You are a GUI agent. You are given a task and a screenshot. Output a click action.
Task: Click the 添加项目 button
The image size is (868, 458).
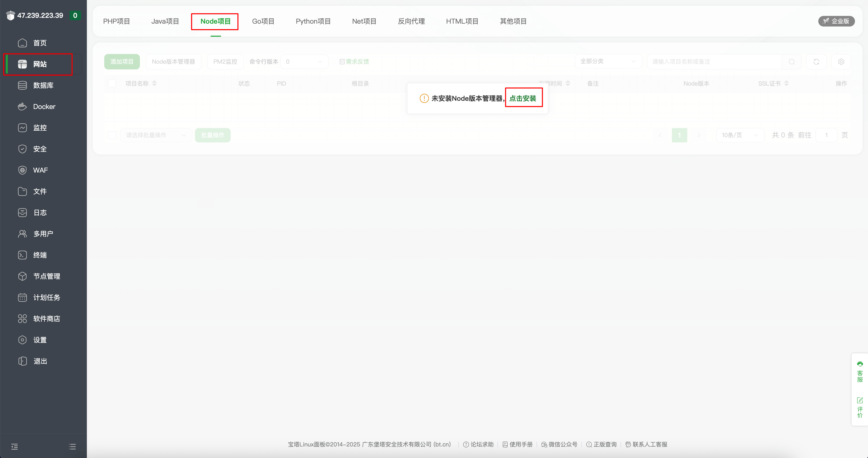[122, 62]
